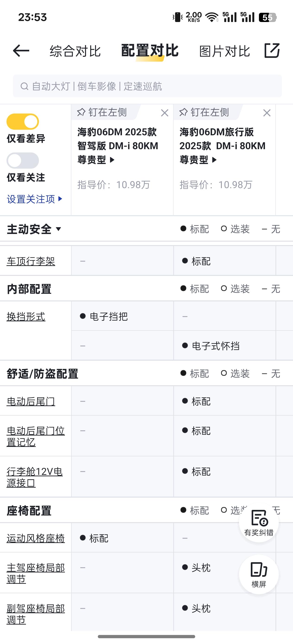The height and width of the screenshot is (644, 293).
Task: Enable the 仅看关注 toggle
Action: pos(23,161)
